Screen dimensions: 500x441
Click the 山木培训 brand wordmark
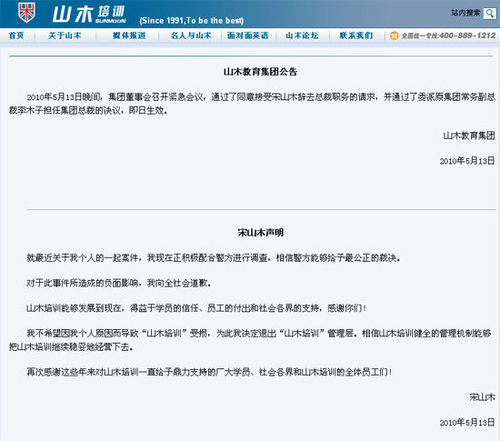89,15
